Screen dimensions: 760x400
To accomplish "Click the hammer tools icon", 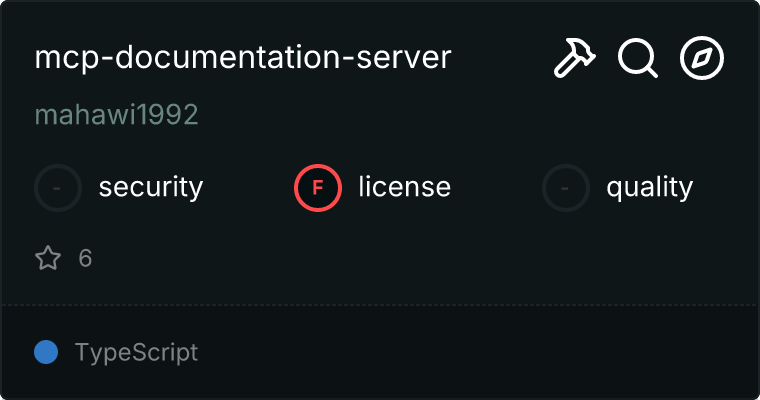I will 574,59.
